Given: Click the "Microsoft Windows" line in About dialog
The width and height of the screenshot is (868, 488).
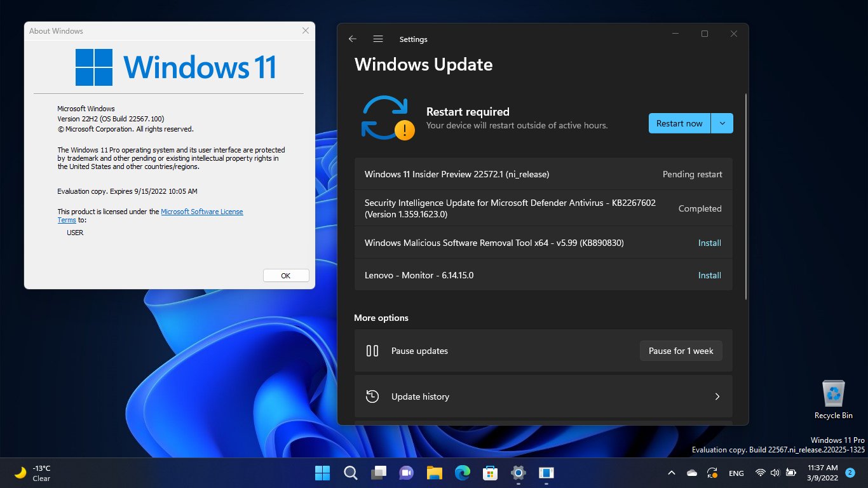Looking at the screenshot, I should (86, 109).
